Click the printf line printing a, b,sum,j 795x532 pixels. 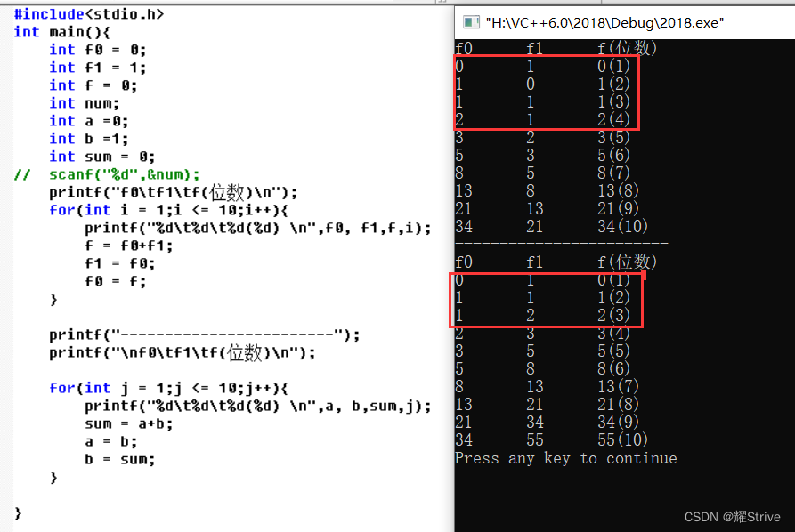coord(258,406)
